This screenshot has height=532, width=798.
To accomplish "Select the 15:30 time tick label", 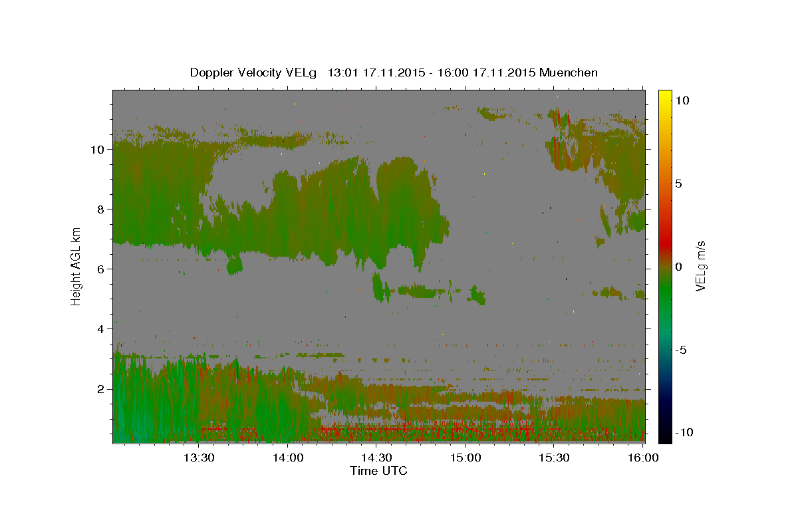I will 554,458.
